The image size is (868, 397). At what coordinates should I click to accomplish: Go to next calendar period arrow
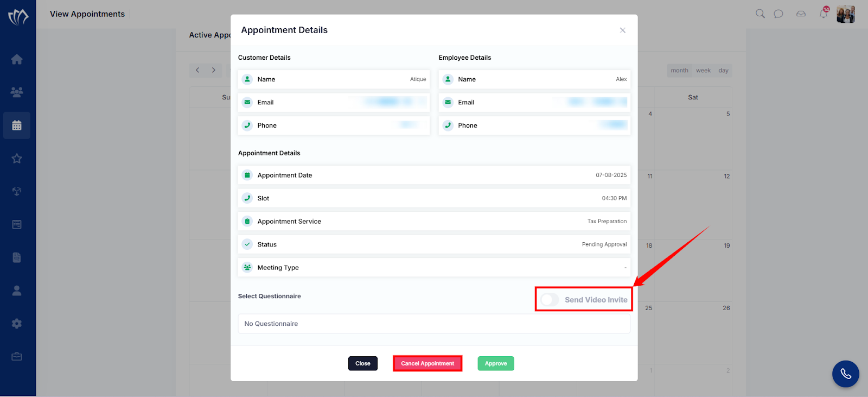coord(214,70)
